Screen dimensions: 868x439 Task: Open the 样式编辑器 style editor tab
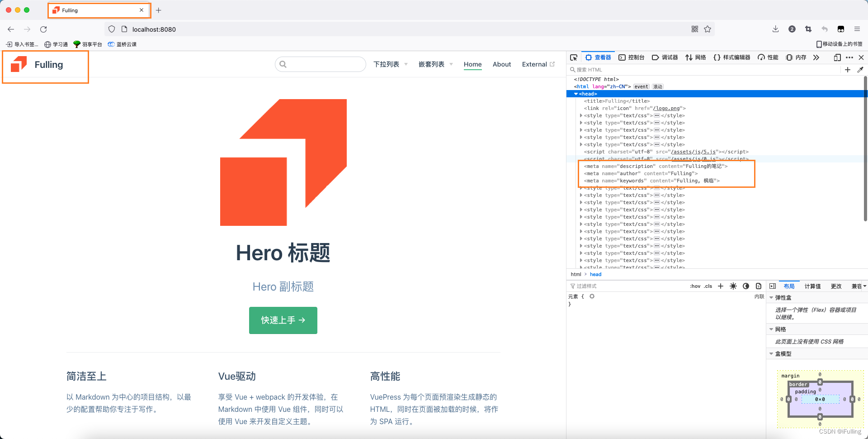[x=732, y=57]
